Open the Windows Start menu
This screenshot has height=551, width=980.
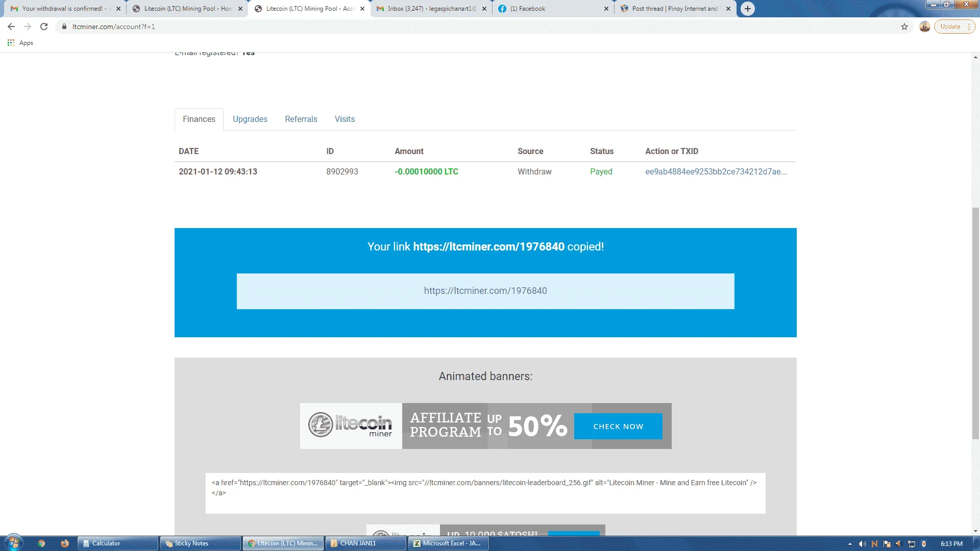[x=13, y=543]
